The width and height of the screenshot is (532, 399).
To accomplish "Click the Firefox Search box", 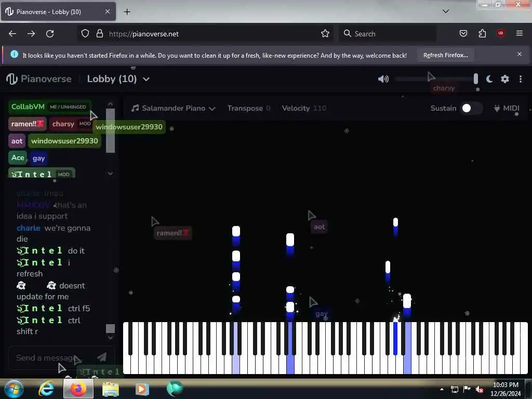I will point(388,34).
